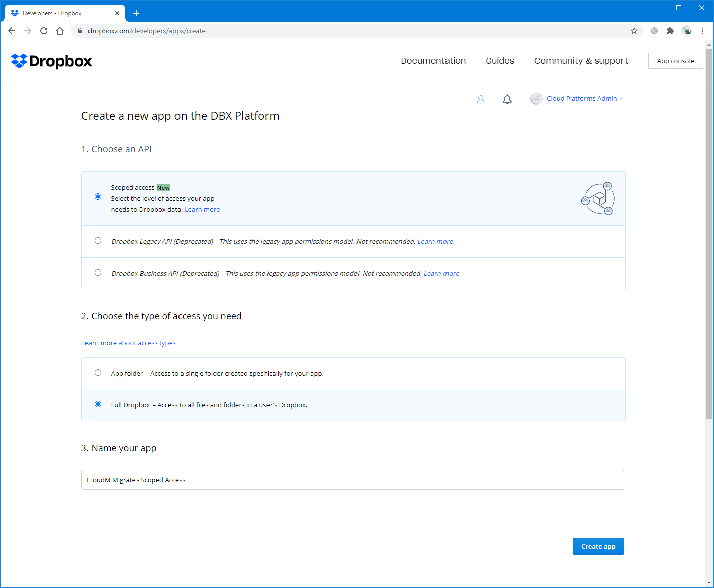Viewport: 714px width, 588px height.
Task: Select Dropbox Business API radio button
Action: click(98, 273)
